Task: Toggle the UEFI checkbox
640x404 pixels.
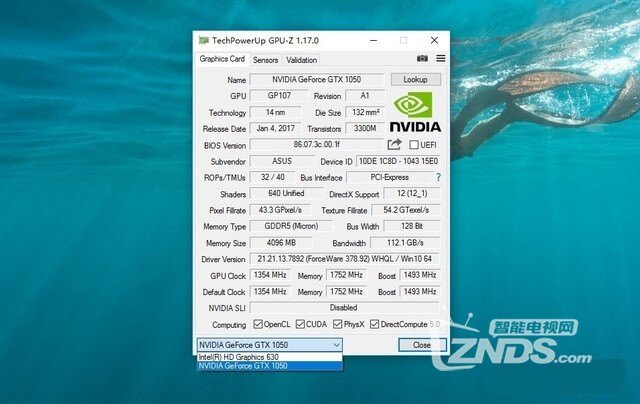Action: (413, 145)
